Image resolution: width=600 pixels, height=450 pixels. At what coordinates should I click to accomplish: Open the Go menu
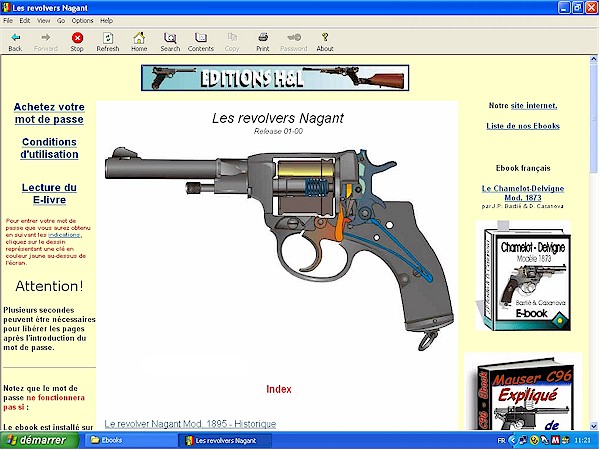point(60,21)
